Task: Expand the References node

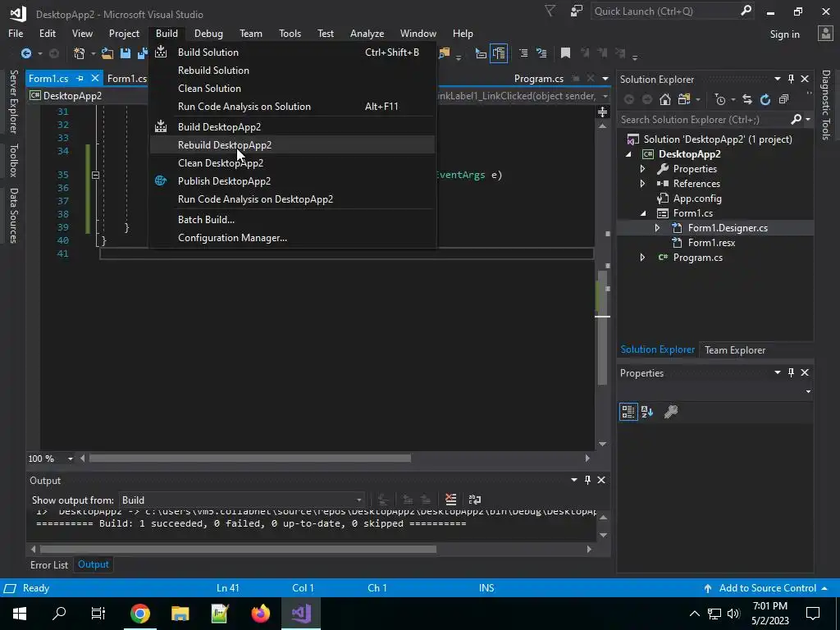Action: click(642, 183)
